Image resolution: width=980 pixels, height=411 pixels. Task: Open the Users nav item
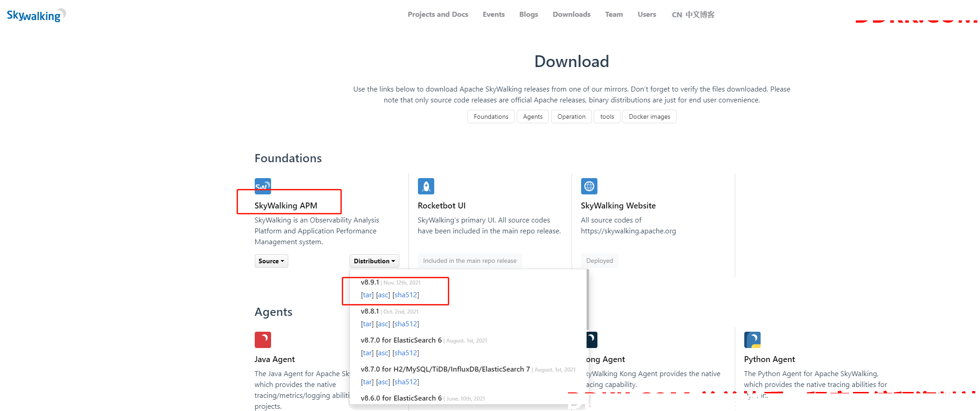[x=647, y=15]
